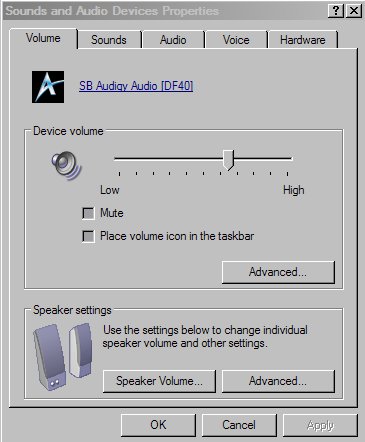Image resolution: width=365 pixels, height=442 pixels.
Task: Enable the Mute checkbox
Action: tap(88, 213)
